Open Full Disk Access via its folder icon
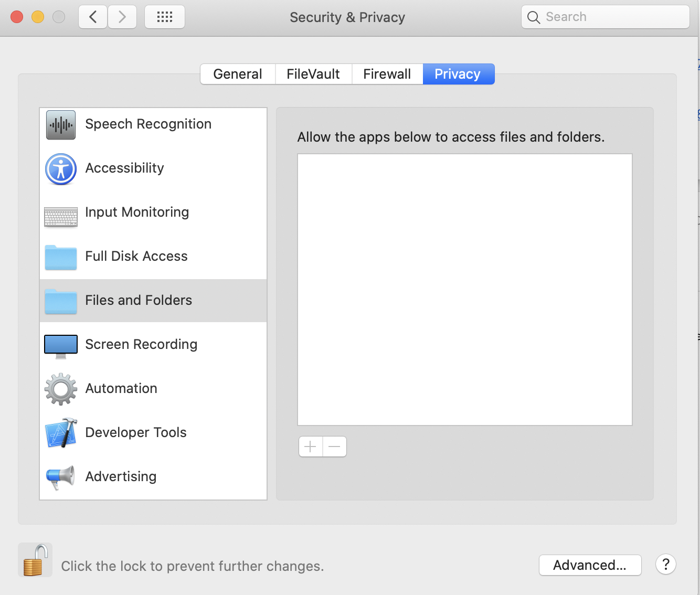The width and height of the screenshot is (700, 595). coord(60,257)
